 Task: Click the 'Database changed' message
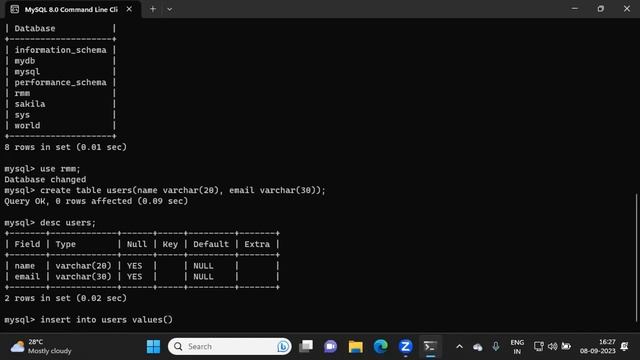(45, 180)
